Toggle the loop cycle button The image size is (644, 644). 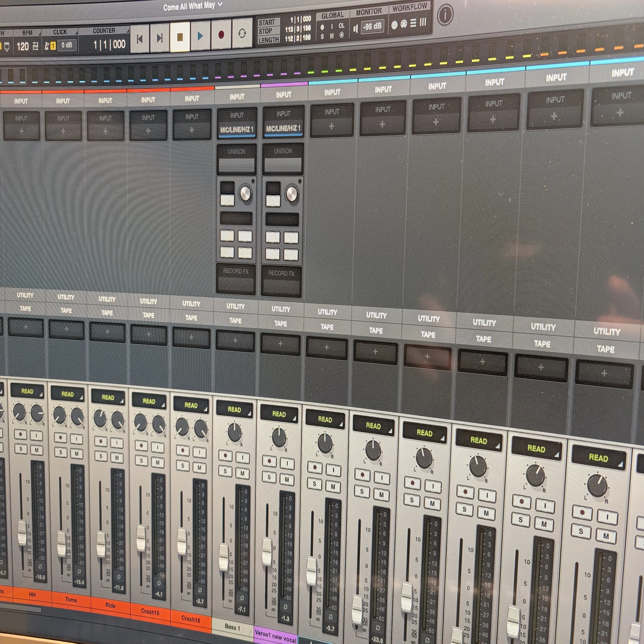click(242, 33)
